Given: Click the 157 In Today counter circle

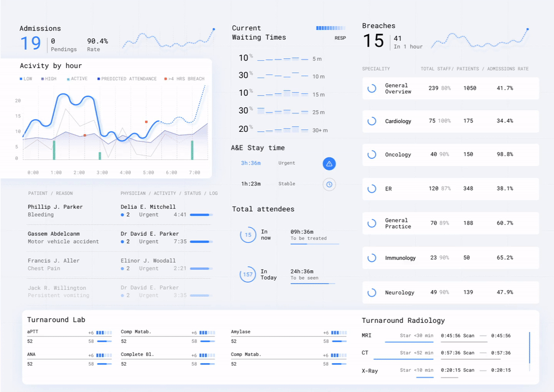Looking at the screenshot, I should point(248,275).
